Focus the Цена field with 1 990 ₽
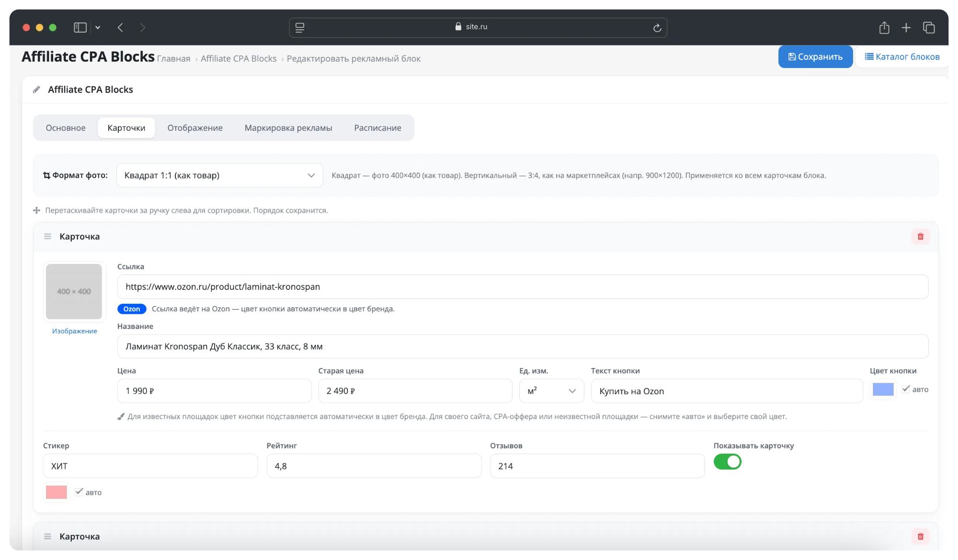Screen dimensions: 958x560 point(215,391)
